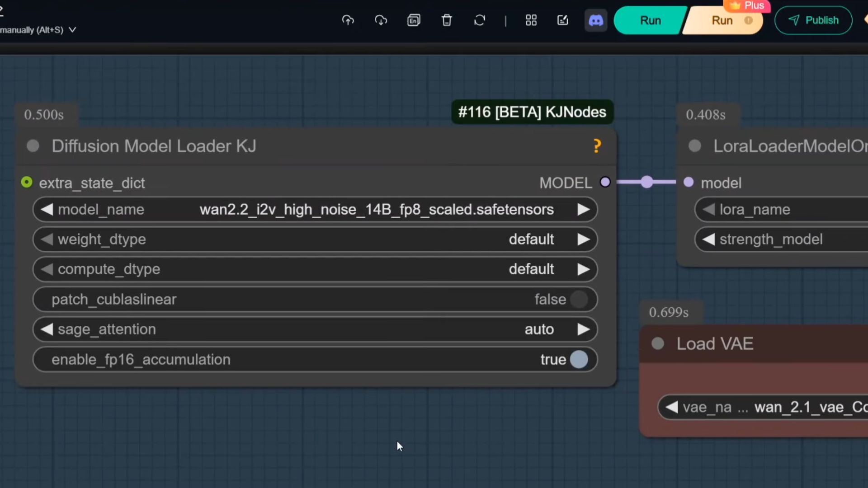Click the Plus Run button
Viewport: 868px width, 488px height.
(723, 21)
